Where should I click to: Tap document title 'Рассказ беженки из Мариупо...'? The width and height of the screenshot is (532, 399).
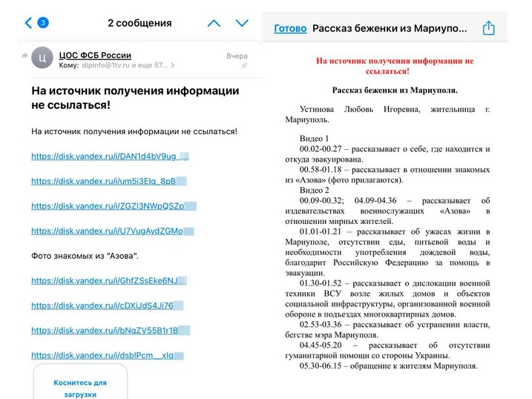(x=390, y=28)
